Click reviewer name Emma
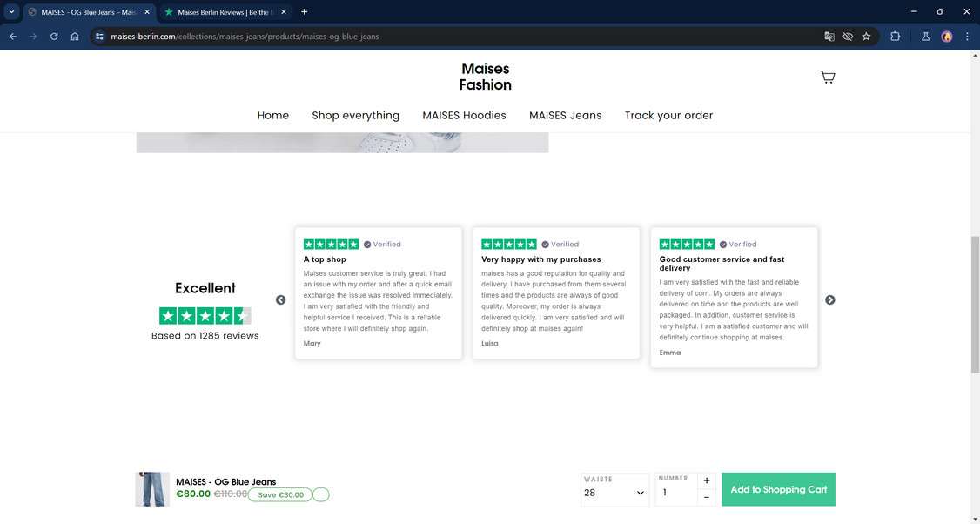Screen dimensions: 980x524 [x=670, y=353]
